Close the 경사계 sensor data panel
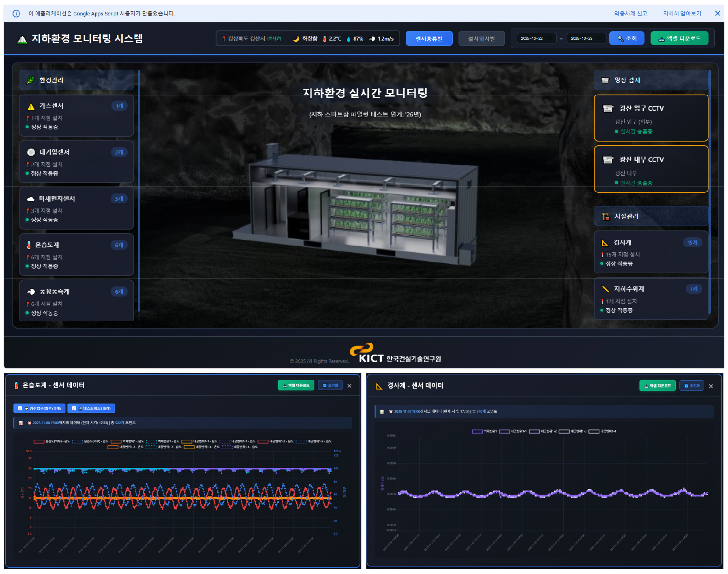The width and height of the screenshot is (728, 574). click(x=711, y=386)
